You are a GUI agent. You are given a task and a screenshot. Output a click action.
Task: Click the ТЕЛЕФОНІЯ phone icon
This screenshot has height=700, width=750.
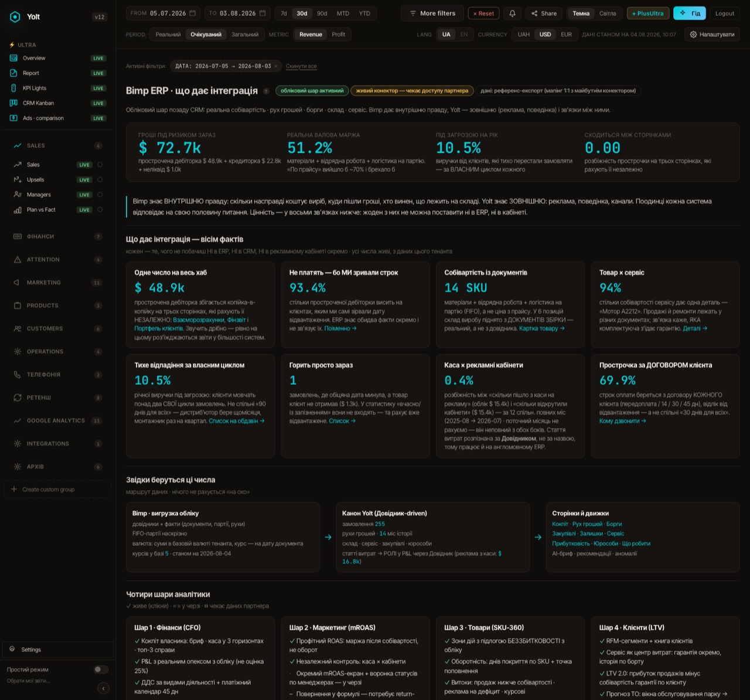(x=18, y=375)
